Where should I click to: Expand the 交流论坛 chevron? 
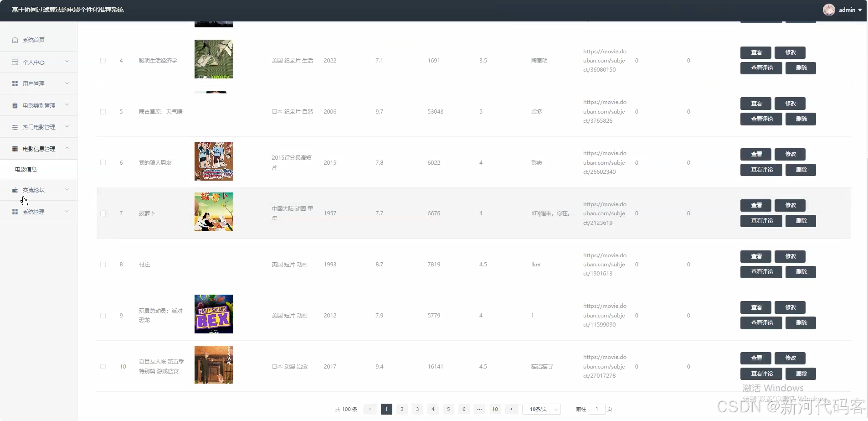coord(67,189)
